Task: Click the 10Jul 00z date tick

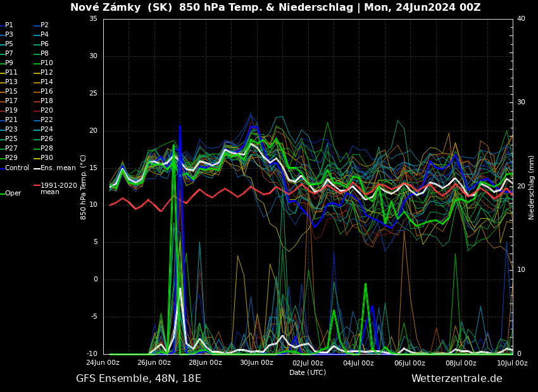Action: coord(511,363)
